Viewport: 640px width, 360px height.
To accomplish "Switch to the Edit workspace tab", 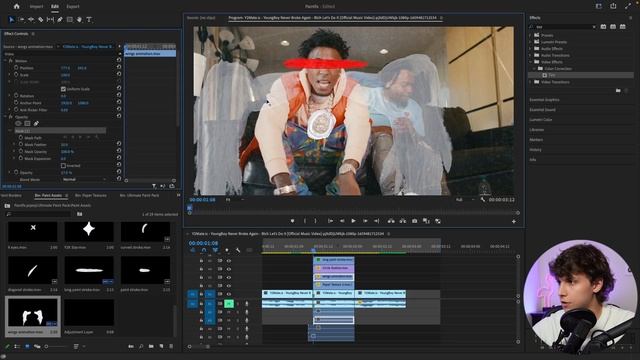I will 55,7.
